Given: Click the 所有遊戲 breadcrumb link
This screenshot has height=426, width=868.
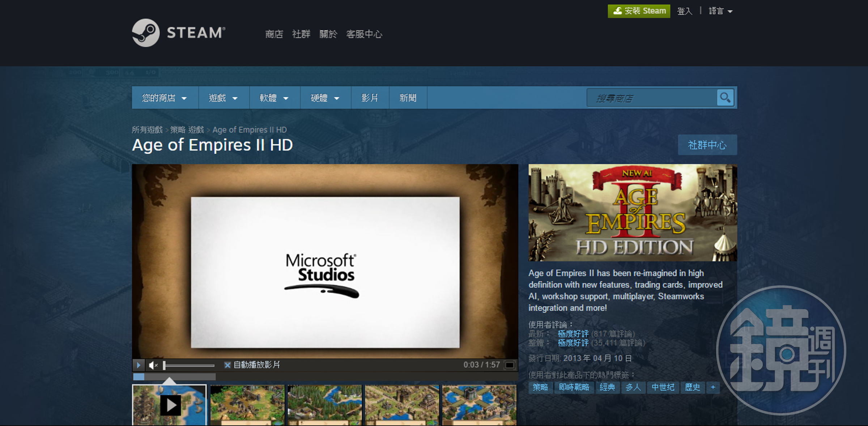Looking at the screenshot, I should tap(147, 129).
